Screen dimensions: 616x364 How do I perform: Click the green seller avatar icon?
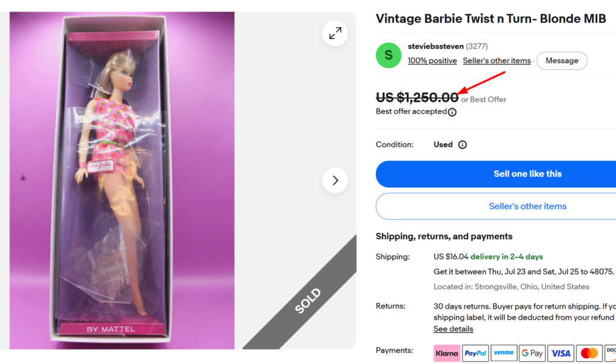389,55
